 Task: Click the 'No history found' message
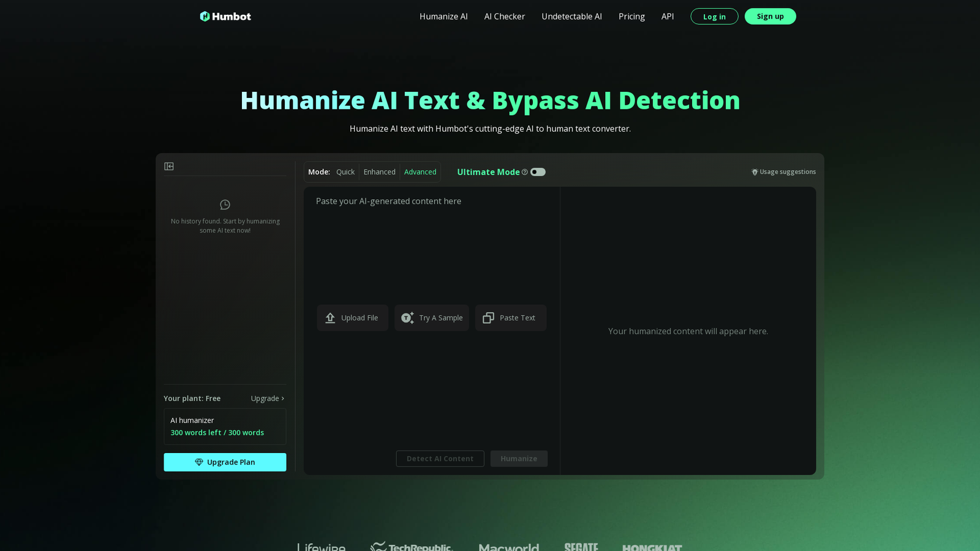tap(225, 226)
